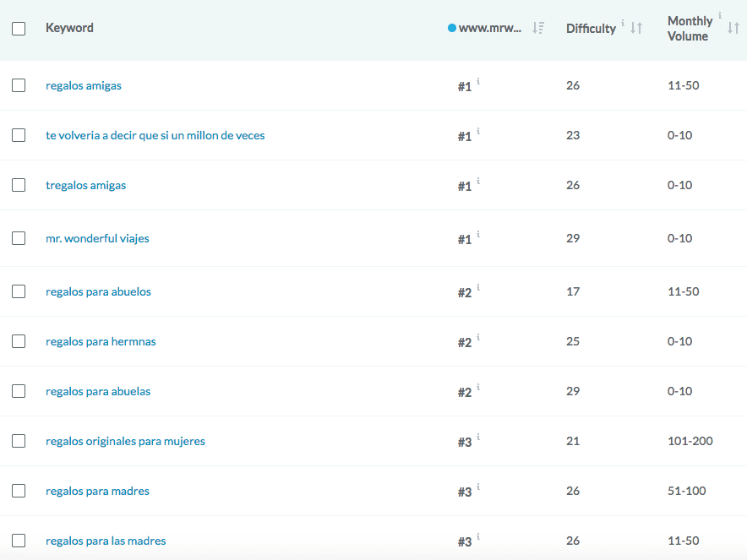This screenshot has height=560, width=747.
Task: Toggle the select-all checkbox in header
Action: [19, 29]
